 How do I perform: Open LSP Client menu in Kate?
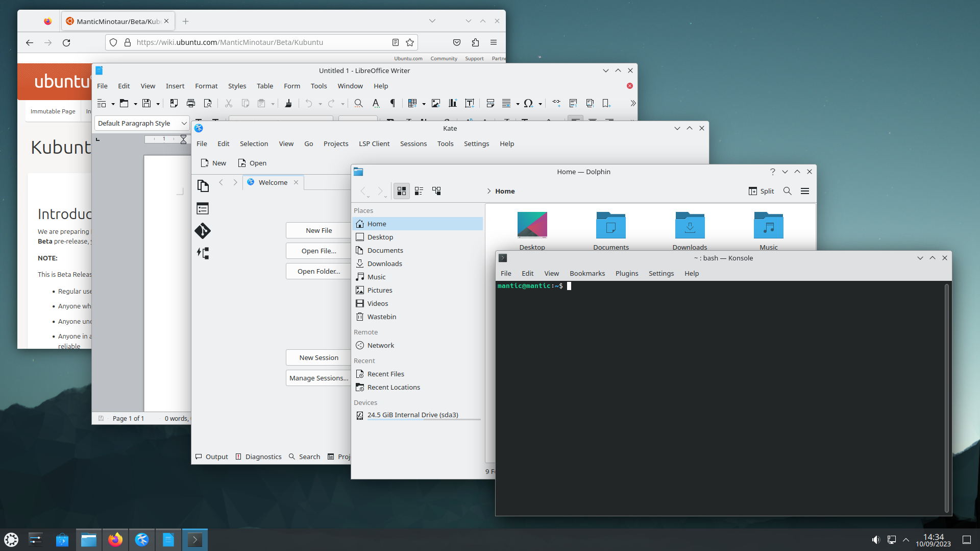tap(374, 143)
